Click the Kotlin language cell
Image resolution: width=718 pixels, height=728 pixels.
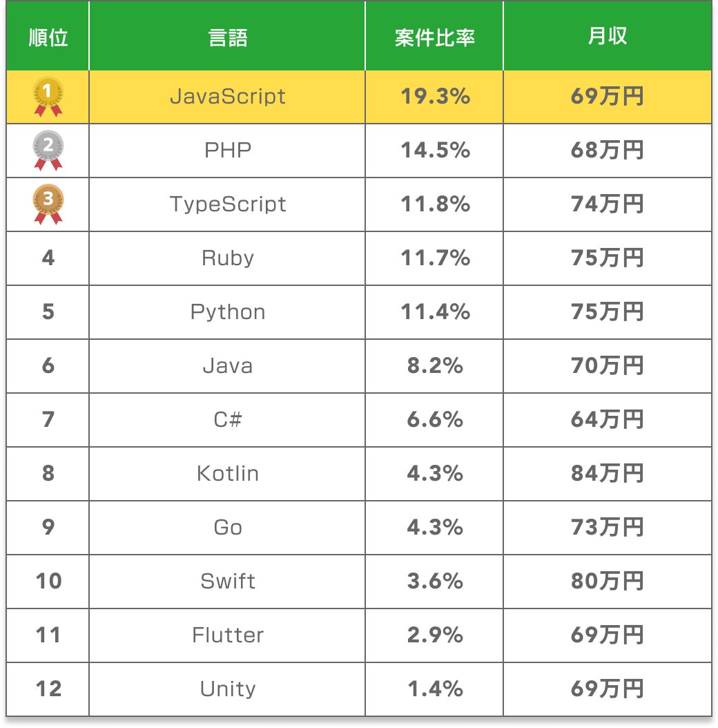click(x=228, y=474)
